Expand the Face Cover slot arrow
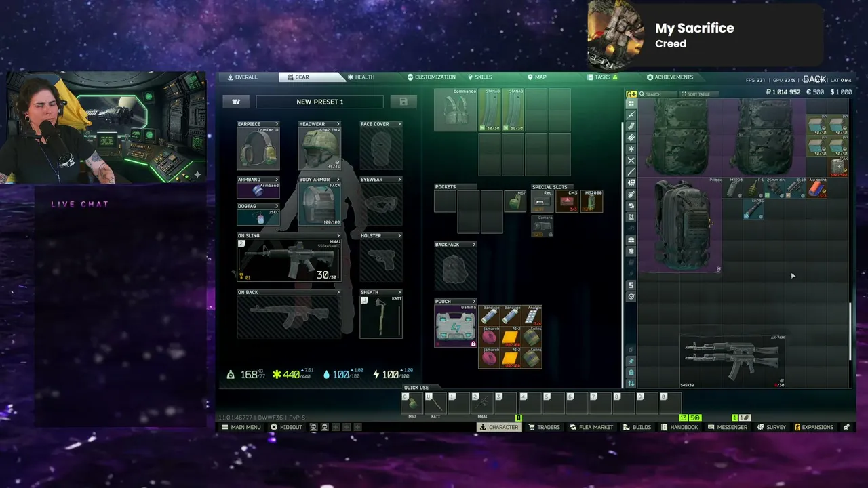Screen dimensions: 868x488 tap(399, 124)
